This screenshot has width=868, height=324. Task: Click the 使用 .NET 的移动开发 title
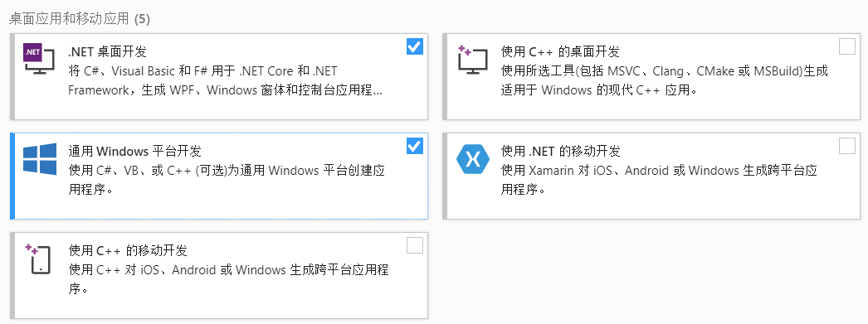tap(561, 151)
